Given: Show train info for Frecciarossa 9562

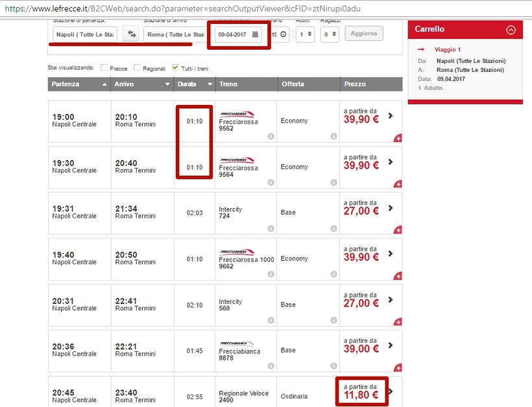Looking at the screenshot, I should coord(271,137).
